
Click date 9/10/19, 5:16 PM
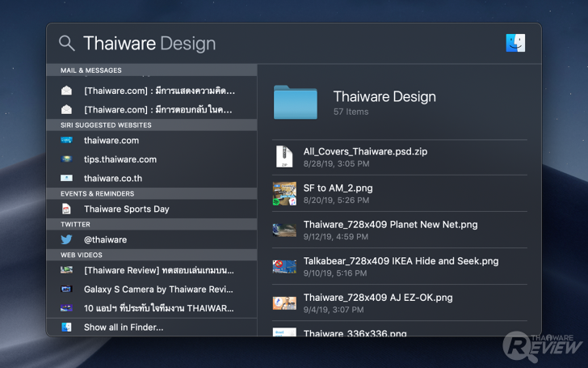point(335,273)
